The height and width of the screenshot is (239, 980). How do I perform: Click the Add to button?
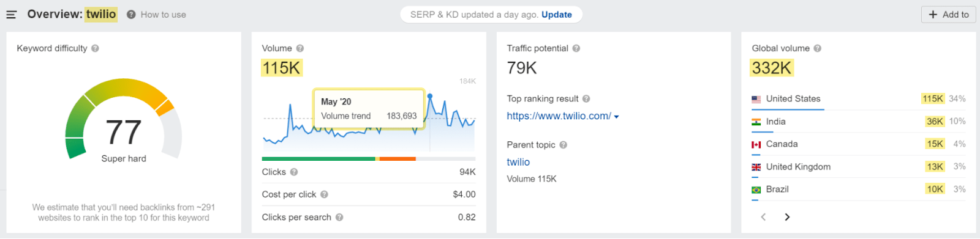coord(949,15)
